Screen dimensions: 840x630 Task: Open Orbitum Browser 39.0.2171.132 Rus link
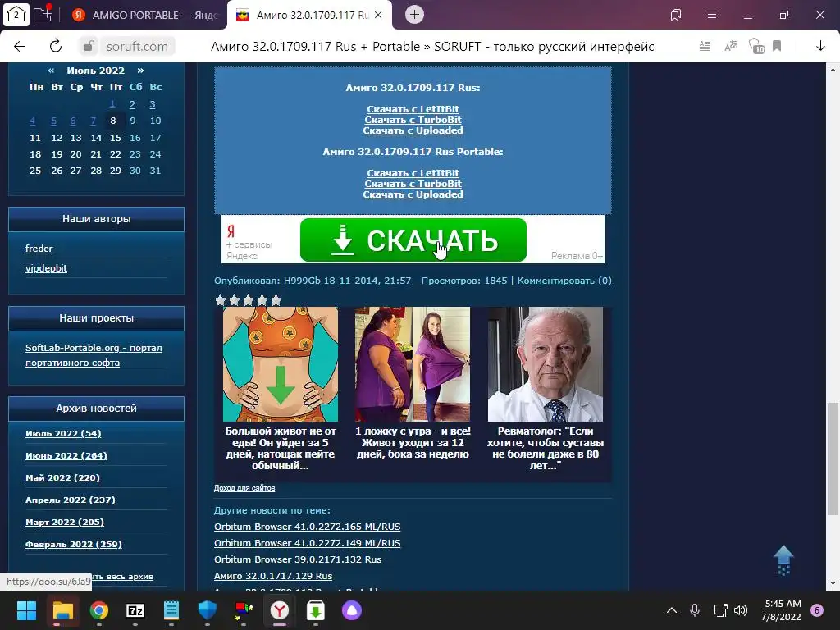coord(298,559)
